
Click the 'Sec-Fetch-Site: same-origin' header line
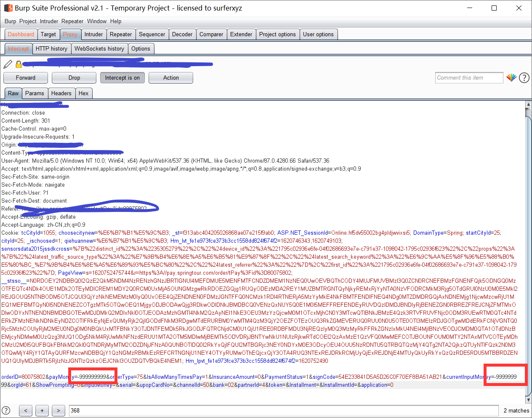[x=35, y=177]
